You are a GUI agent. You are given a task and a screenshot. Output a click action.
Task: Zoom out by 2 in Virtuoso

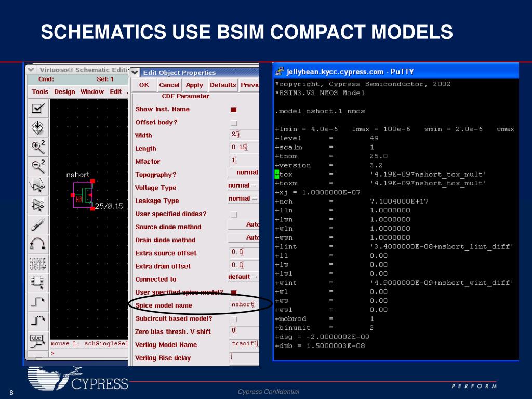point(37,166)
